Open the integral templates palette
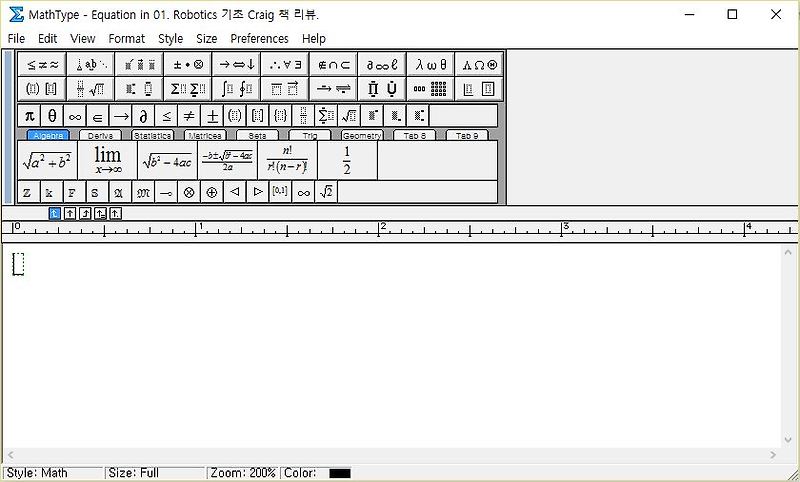 (236, 89)
